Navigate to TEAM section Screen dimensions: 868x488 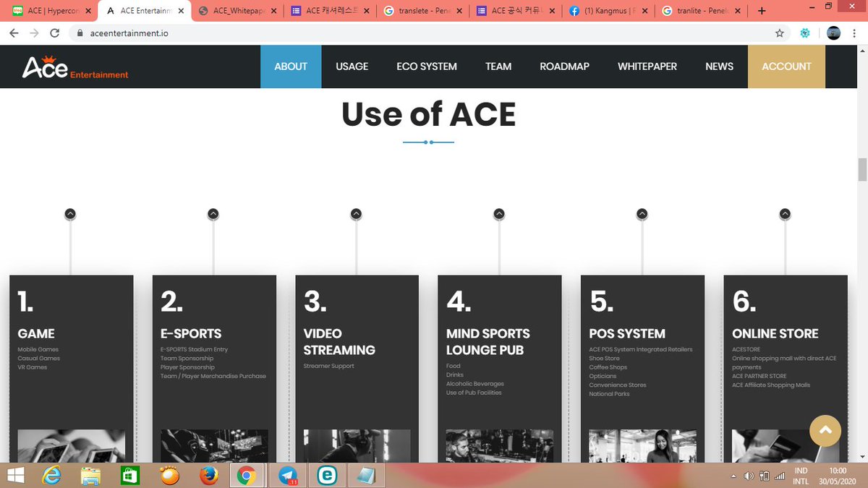[498, 67]
